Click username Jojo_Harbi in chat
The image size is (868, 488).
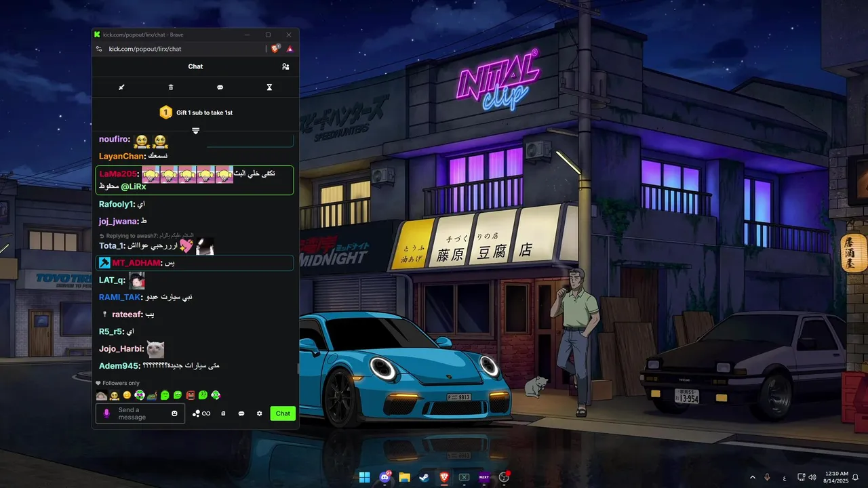(121, 349)
